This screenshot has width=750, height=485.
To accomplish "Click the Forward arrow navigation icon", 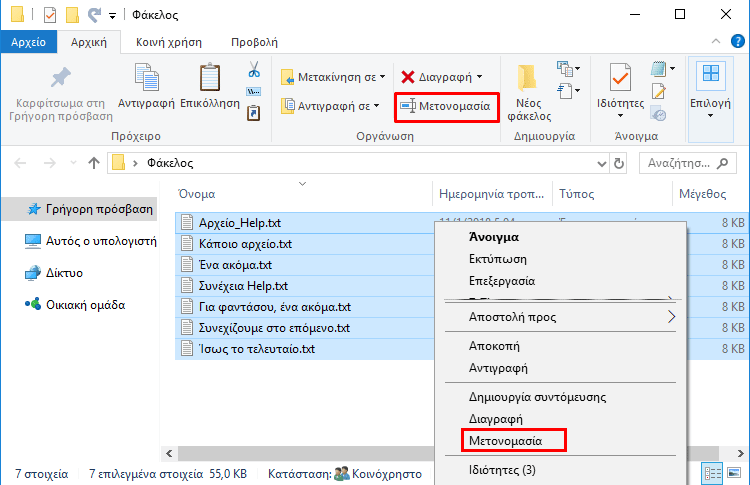I will tap(50, 163).
